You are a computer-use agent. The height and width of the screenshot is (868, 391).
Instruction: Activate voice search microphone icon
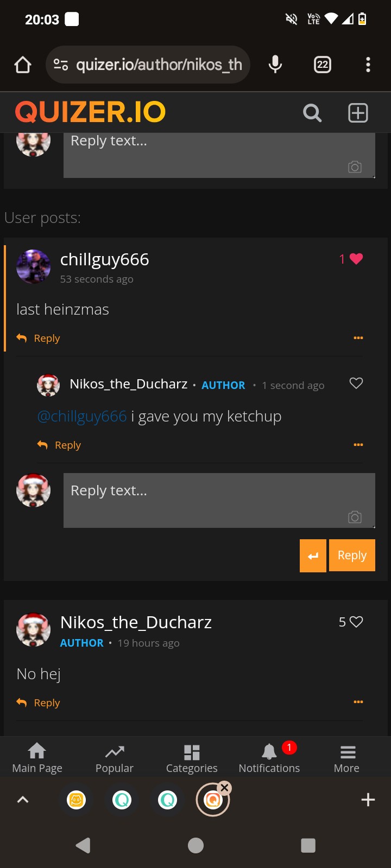275,65
